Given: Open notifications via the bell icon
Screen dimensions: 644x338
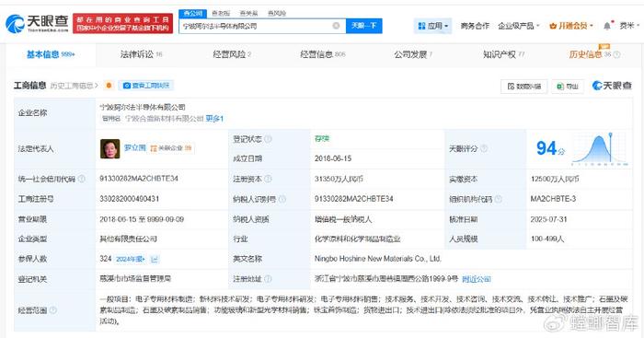Looking at the screenshot, I should (x=607, y=26).
